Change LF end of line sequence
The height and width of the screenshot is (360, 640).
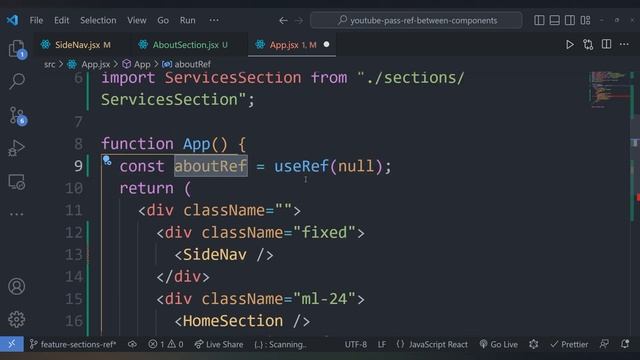[382, 344]
